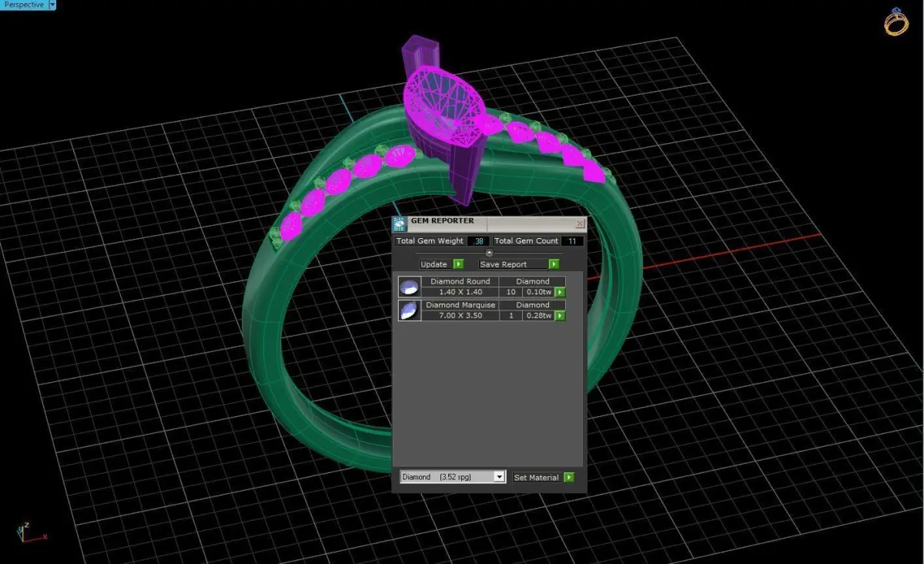Open the Diamond (3.52 spg) material dropdown
This screenshot has height=564, width=924.
[x=453, y=477]
